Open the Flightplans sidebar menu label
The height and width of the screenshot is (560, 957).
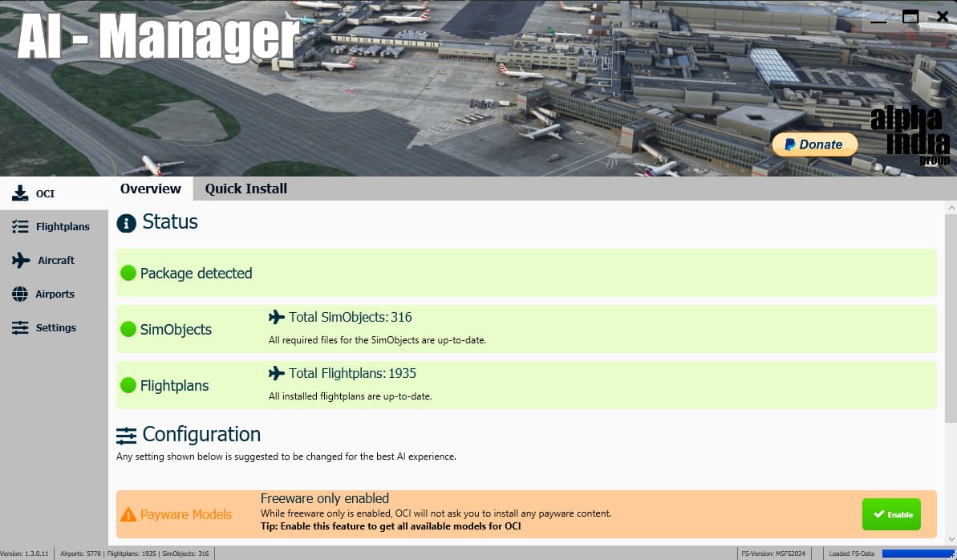point(63,226)
